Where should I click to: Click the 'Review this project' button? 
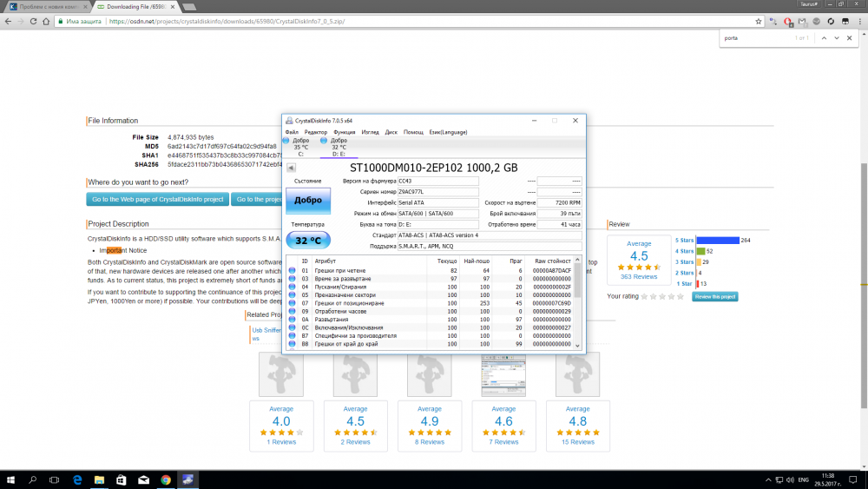point(714,297)
